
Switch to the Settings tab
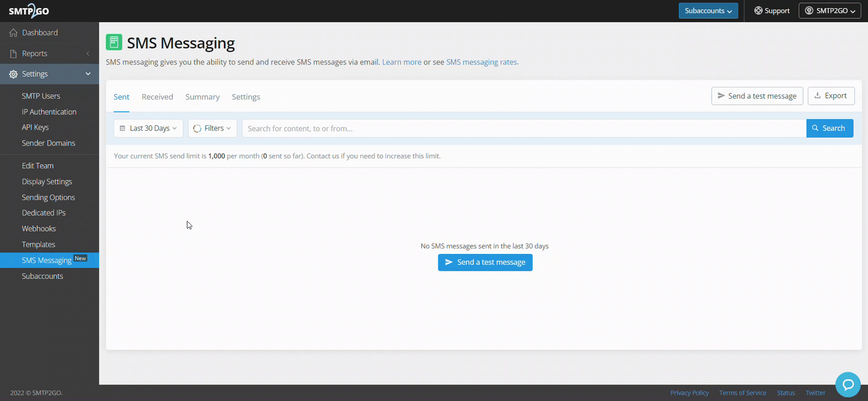(246, 97)
